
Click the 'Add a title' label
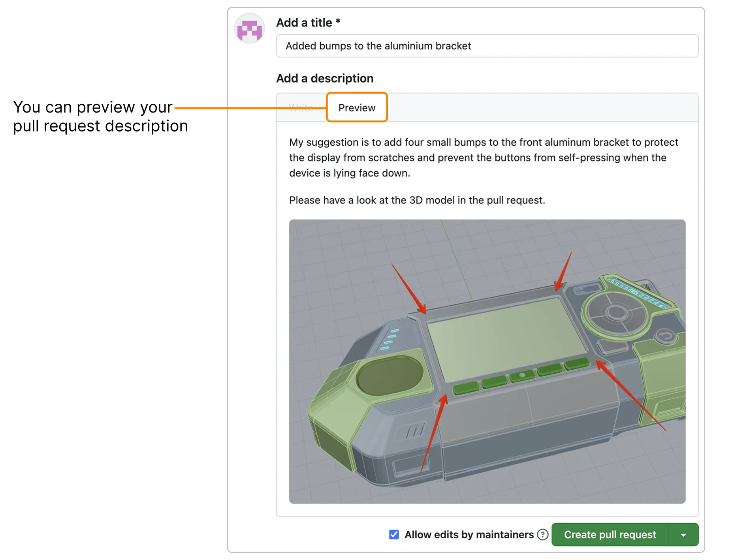coord(308,23)
